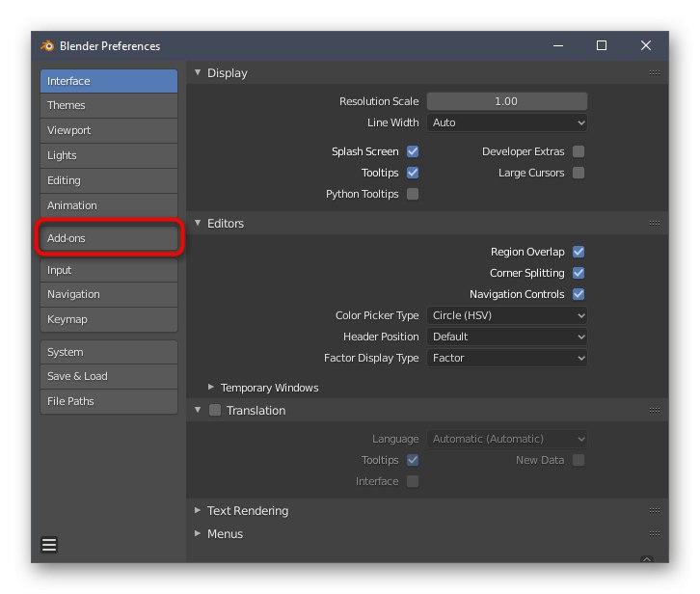Screen dimensions: 700x594
Task: Open Color Picker Type dropdown
Action: 507,315
